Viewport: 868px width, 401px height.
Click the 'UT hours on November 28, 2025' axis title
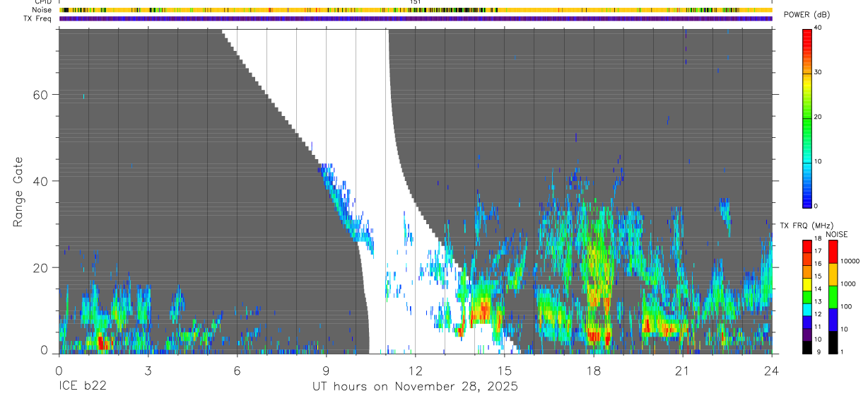(416, 387)
